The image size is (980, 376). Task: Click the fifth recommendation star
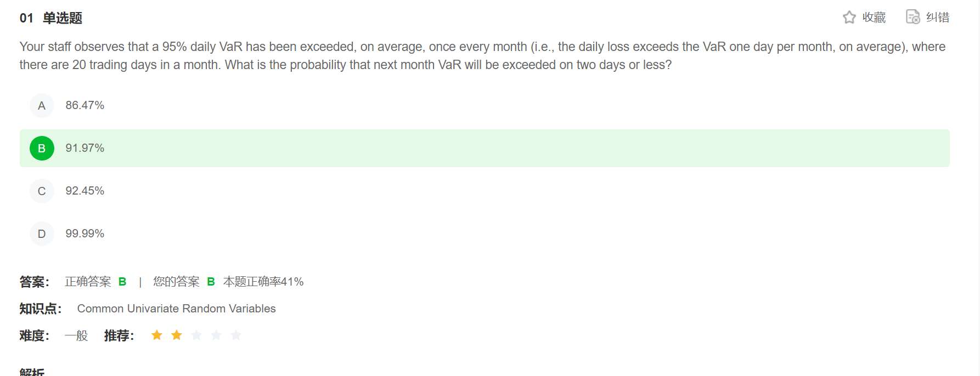coord(236,335)
